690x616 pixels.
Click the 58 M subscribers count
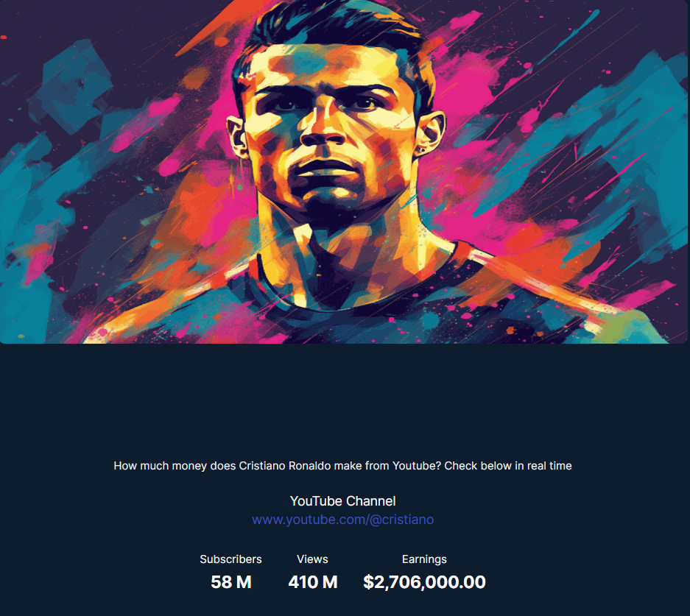(x=231, y=582)
